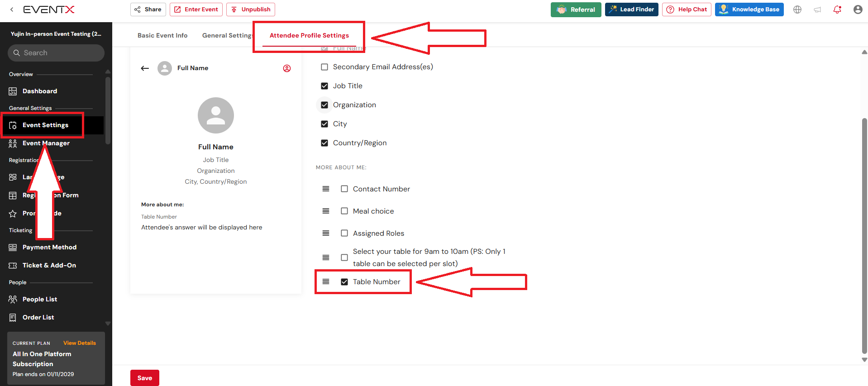This screenshot has height=386, width=868.
Task: Open the user account avatar icon
Action: click(x=858, y=10)
